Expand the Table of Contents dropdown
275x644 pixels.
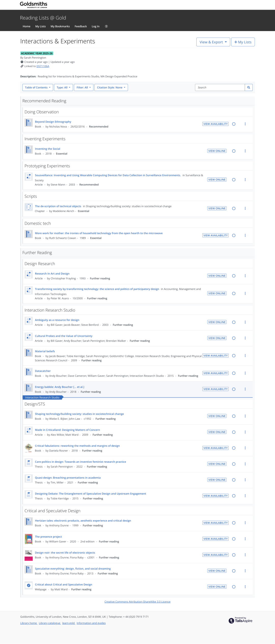click(38, 87)
